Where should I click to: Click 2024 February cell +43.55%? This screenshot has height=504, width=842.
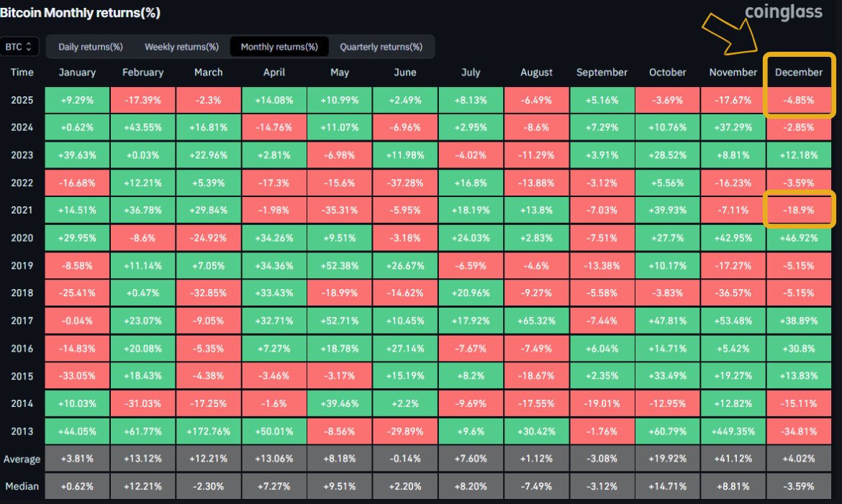tap(142, 127)
